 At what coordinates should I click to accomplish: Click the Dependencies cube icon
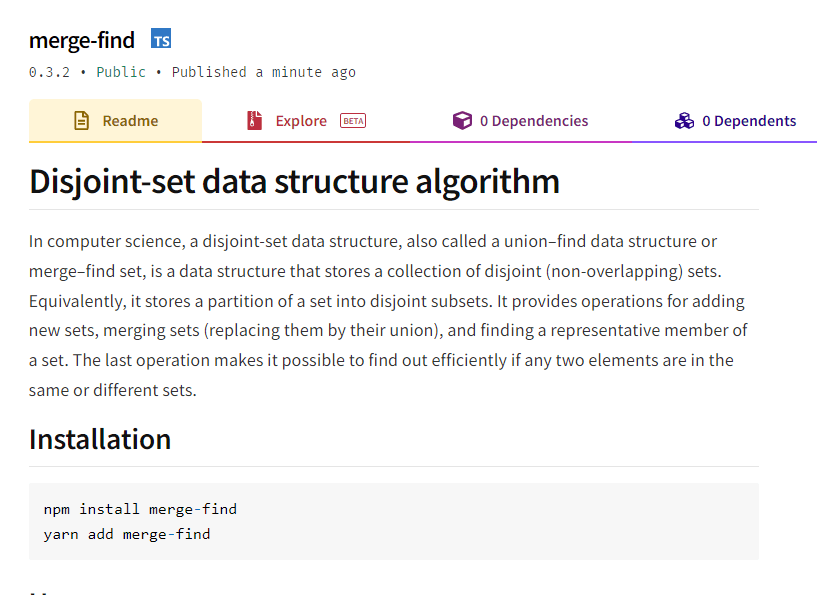462,121
